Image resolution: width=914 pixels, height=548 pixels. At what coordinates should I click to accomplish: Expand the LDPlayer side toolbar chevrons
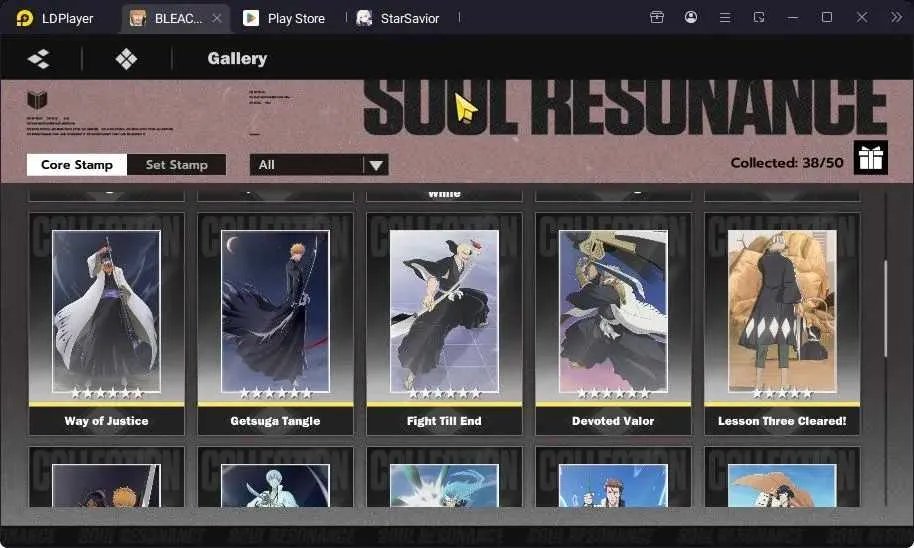point(896,17)
